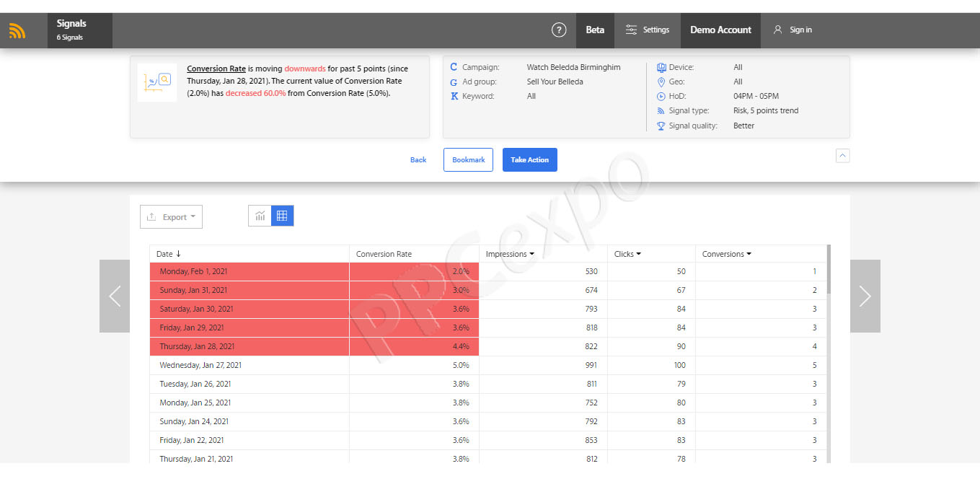This screenshot has height=479, width=980.
Task: Click the 530 impressions cell
Action: coord(543,271)
